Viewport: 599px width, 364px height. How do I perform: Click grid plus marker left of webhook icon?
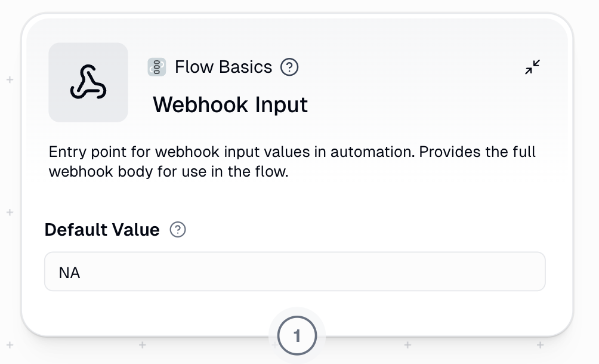tap(10, 79)
